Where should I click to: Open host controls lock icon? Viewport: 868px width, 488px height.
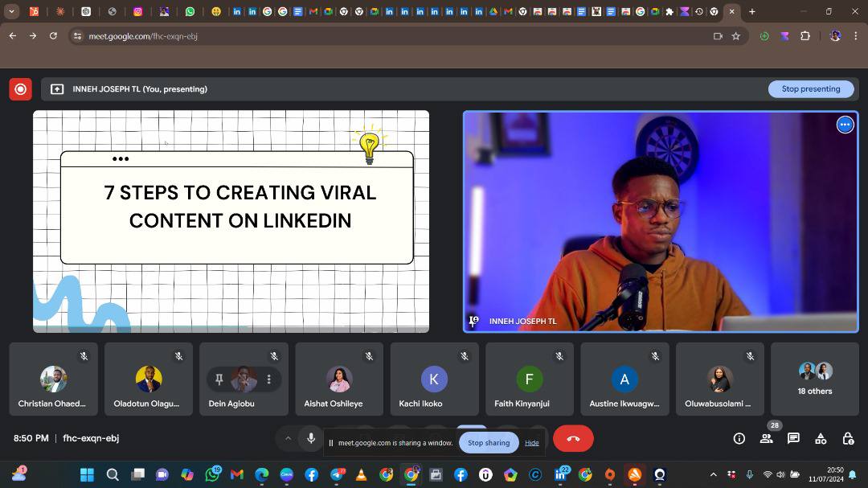(848, 439)
